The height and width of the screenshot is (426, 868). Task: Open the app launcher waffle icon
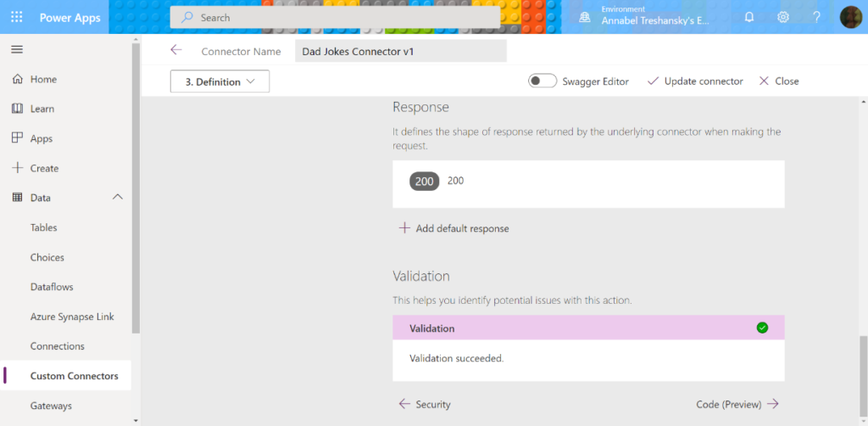click(17, 17)
